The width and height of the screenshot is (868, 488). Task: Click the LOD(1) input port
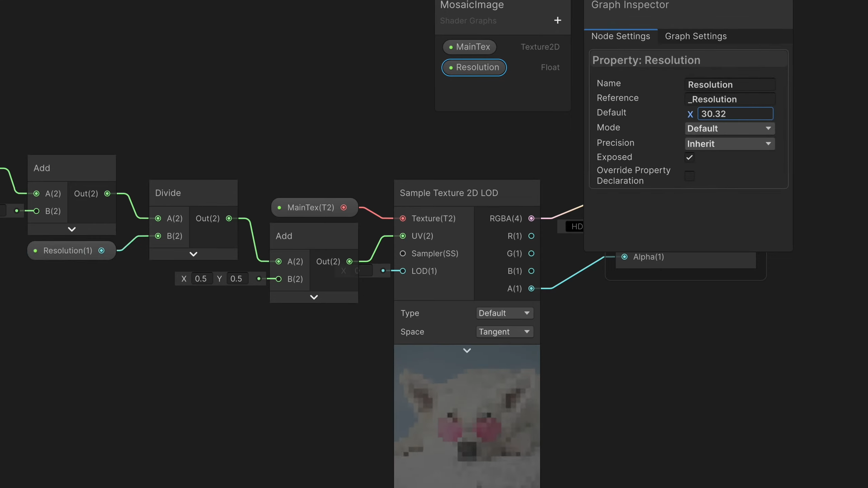pos(403,271)
